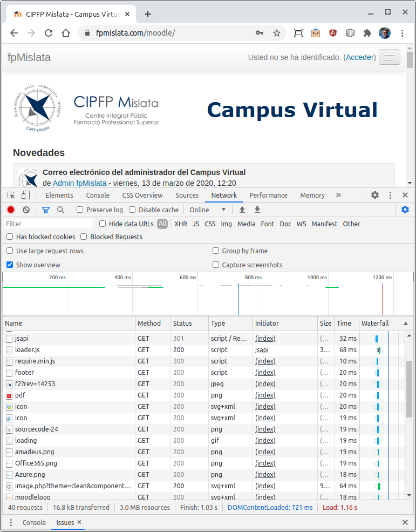
Task: Click in the network Filter field
Action: pos(48,224)
